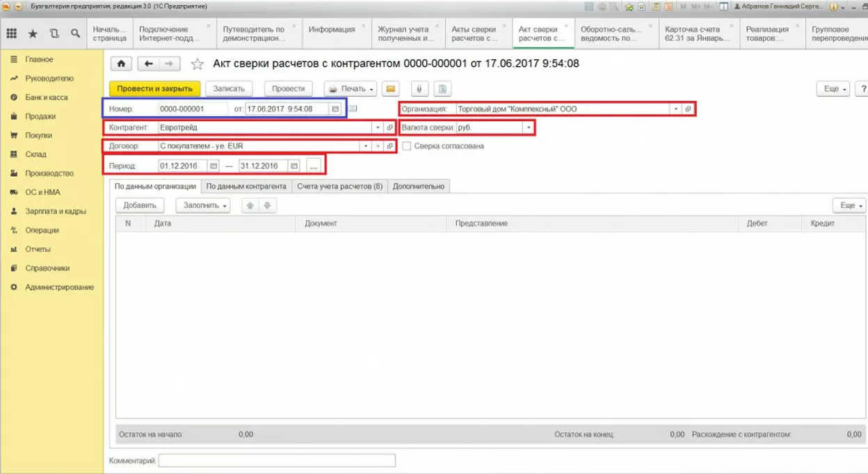This screenshot has width=868, height=474.
Task: Switch to the Счета учета расчетов (8) tab
Action: (x=340, y=187)
